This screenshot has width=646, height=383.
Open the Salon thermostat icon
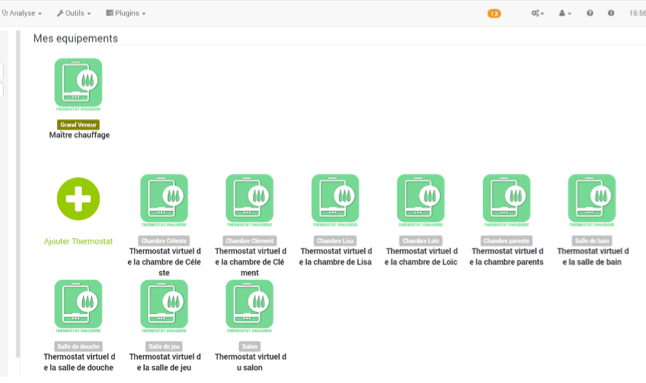(250, 306)
